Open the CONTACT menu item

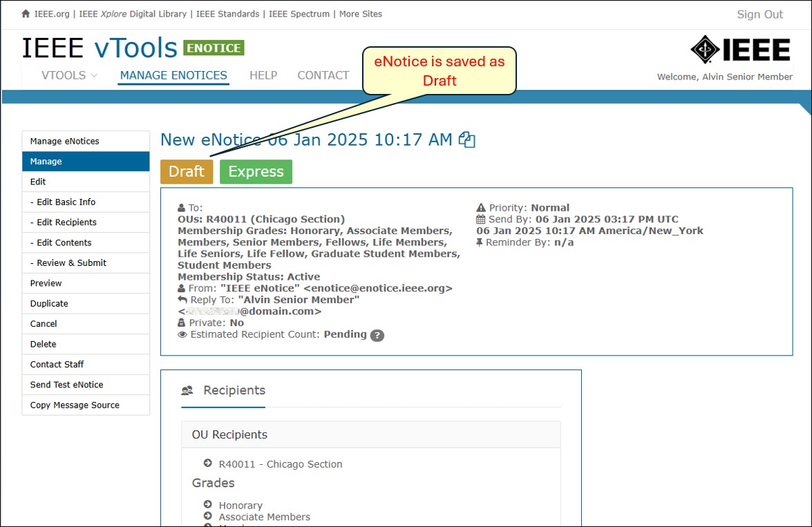323,75
